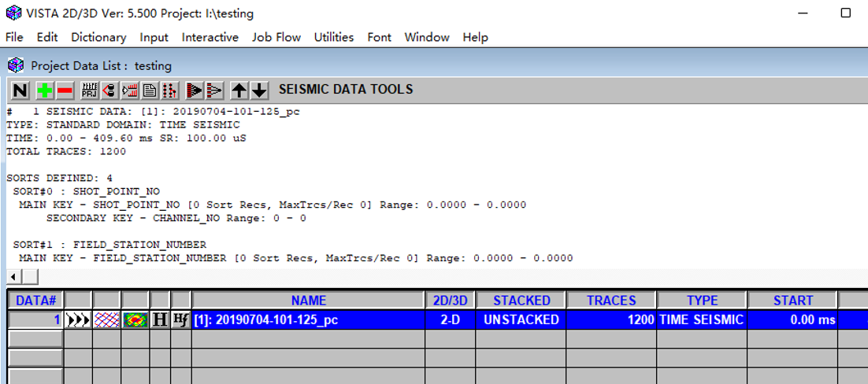868x384 pixels.
Task: Click the Hf icon in row 1
Action: pyautogui.click(x=180, y=319)
